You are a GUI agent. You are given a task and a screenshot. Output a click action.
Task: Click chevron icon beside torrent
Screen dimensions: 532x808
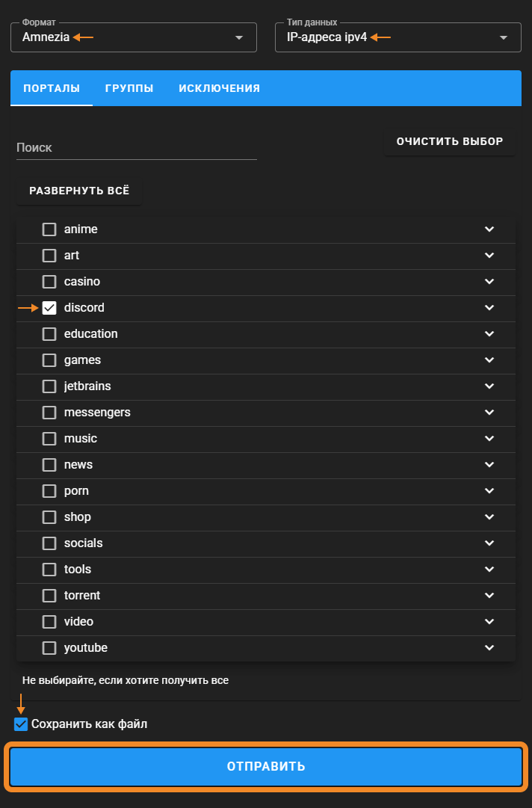(489, 596)
